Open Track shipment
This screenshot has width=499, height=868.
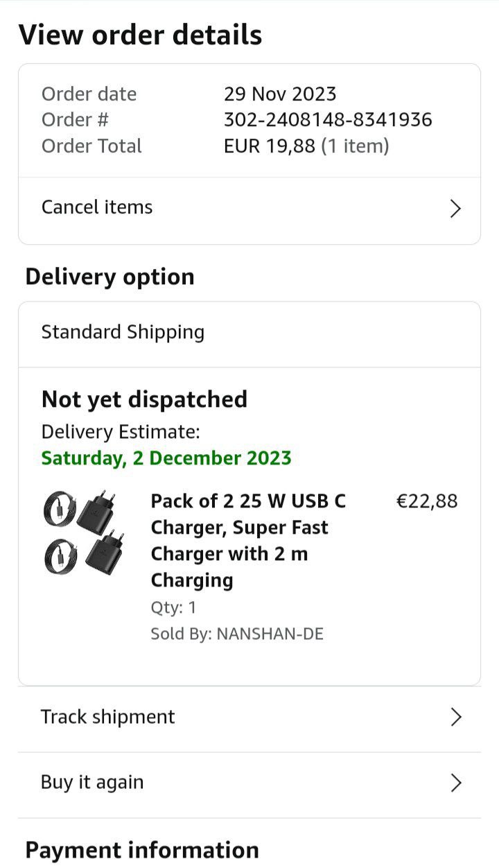(108, 717)
